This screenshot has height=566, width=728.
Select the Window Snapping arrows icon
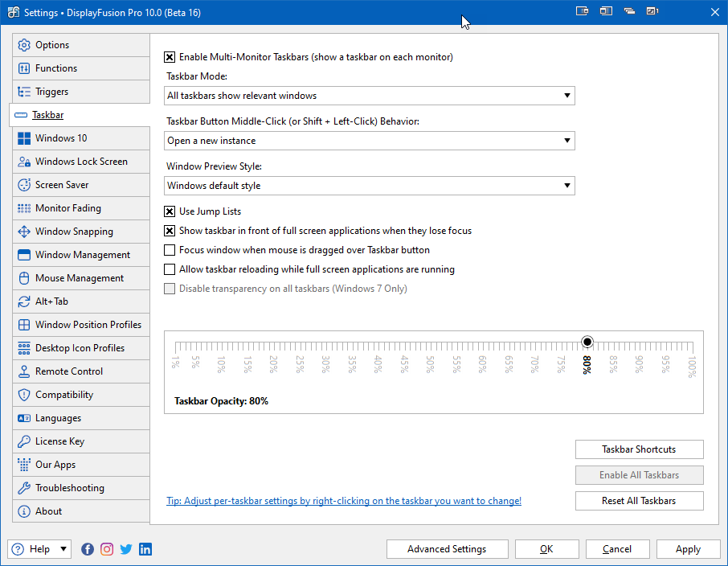pos(23,232)
